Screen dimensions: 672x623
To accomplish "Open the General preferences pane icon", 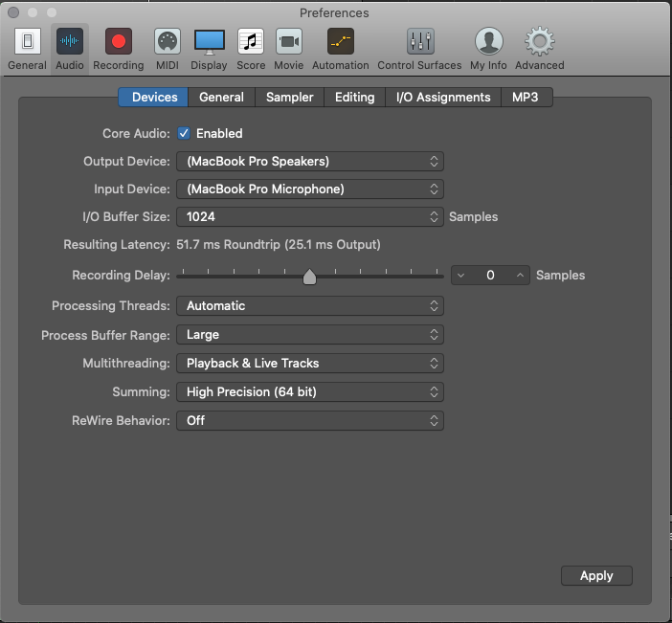I will tap(28, 41).
